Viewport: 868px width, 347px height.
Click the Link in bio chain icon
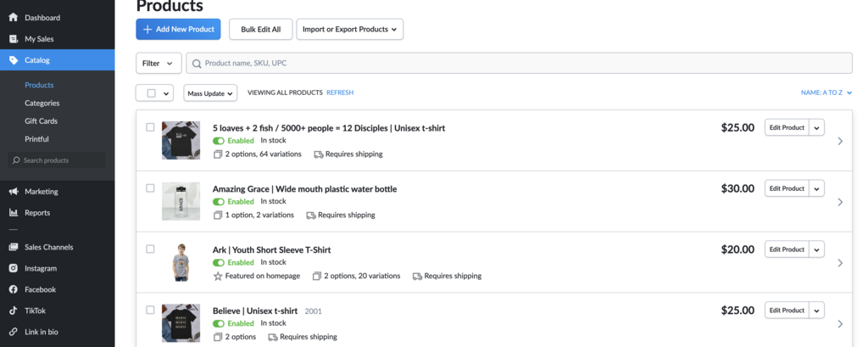(x=13, y=332)
